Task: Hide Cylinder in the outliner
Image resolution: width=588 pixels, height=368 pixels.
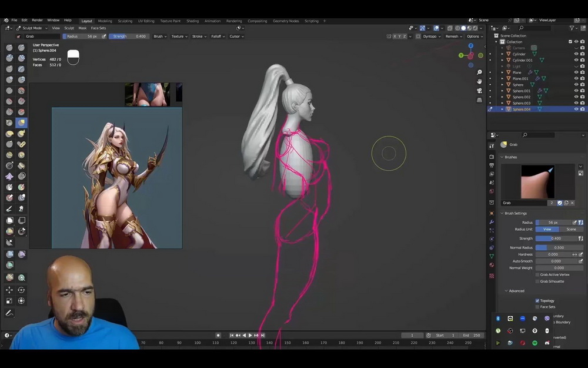Action: 576,54
